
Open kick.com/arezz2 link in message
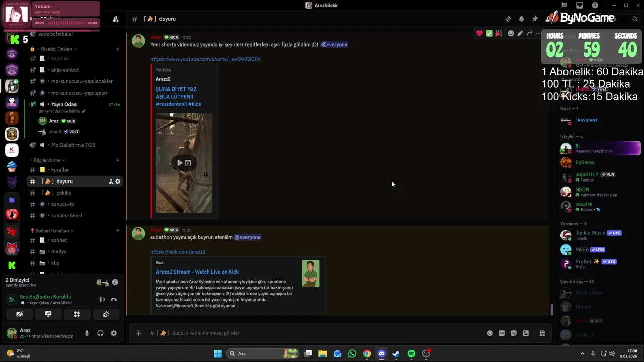point(178,252)
